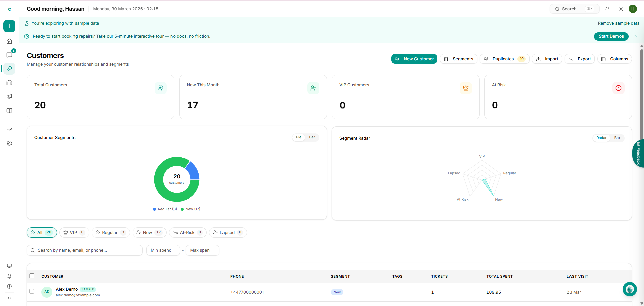644x306 pixels.
Task: Open the Columns chooser dropdown
Action: [614, 59]
